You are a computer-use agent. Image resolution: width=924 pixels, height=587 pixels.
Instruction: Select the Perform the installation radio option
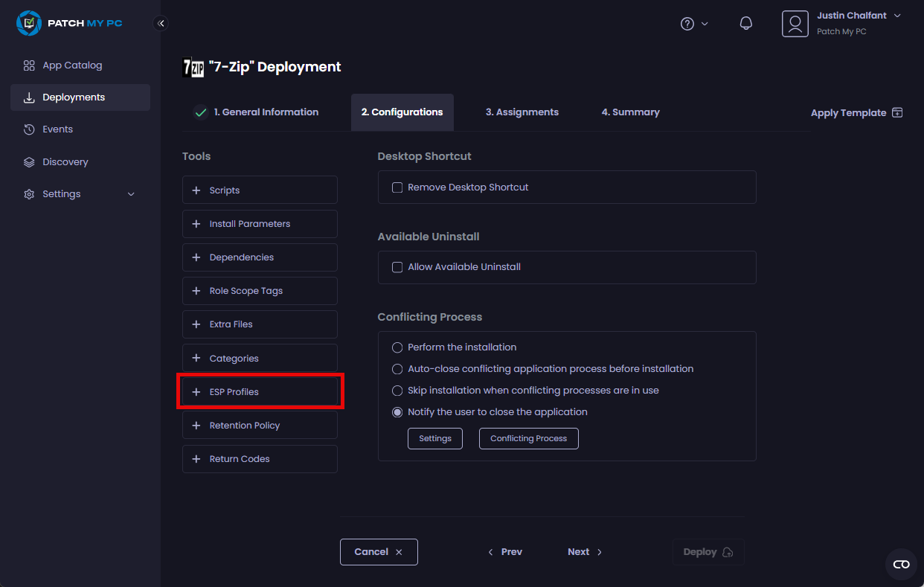click(x=397, y=347)
